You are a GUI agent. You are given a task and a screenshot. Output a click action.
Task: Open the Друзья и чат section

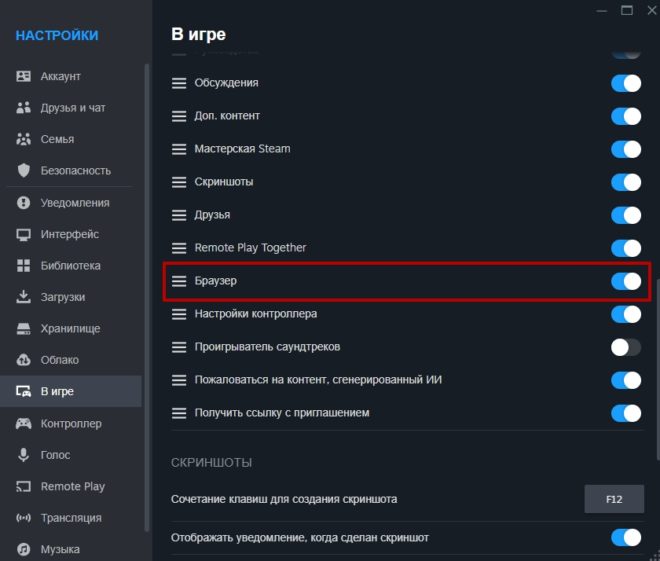[73, 108]
